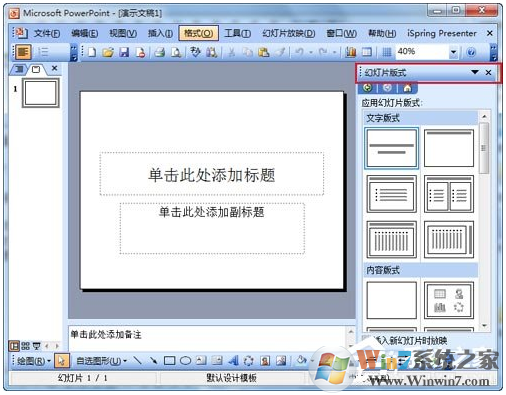Apply the Title and Text layout

[391, 194]
